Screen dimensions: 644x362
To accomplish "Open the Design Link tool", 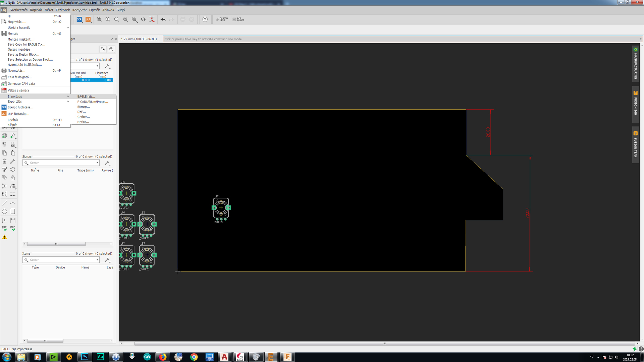I will pyautogui.click(x=222, y=19).
